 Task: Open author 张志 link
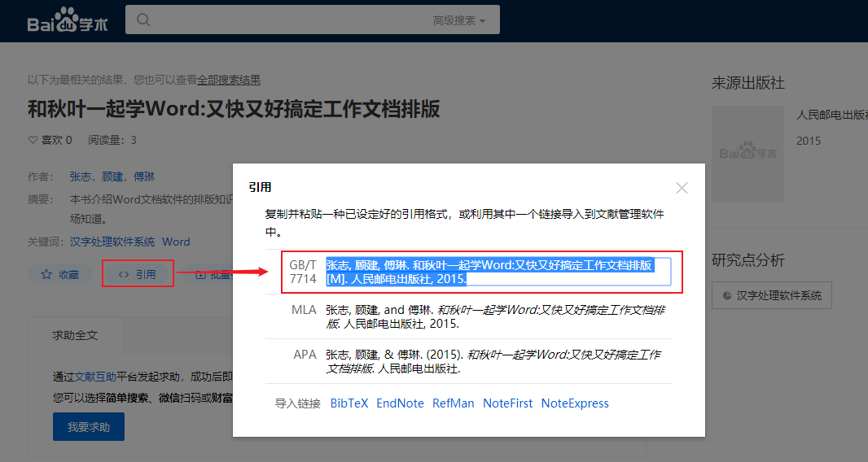[81, 177]
